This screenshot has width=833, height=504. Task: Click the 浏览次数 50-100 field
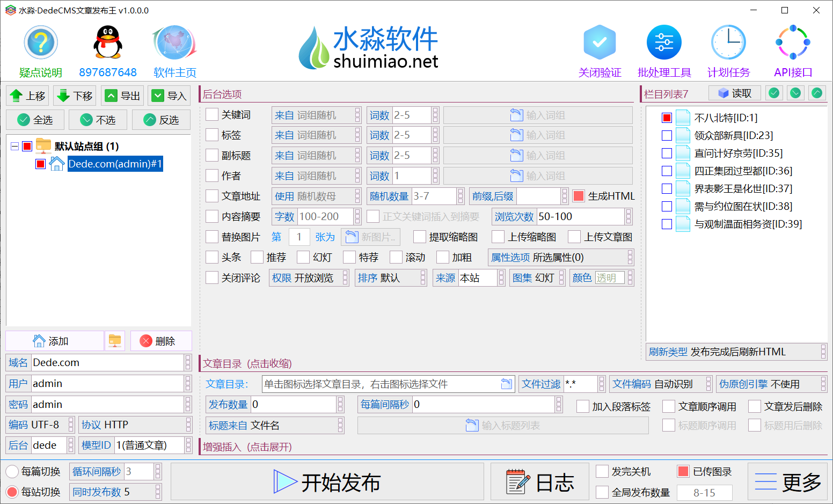coord(581,216)
